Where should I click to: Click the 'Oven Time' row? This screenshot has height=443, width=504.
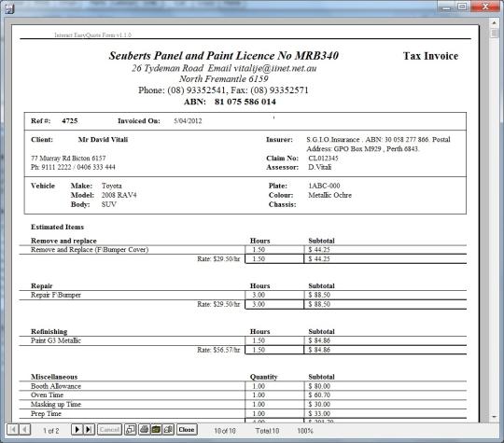point(243,395)
